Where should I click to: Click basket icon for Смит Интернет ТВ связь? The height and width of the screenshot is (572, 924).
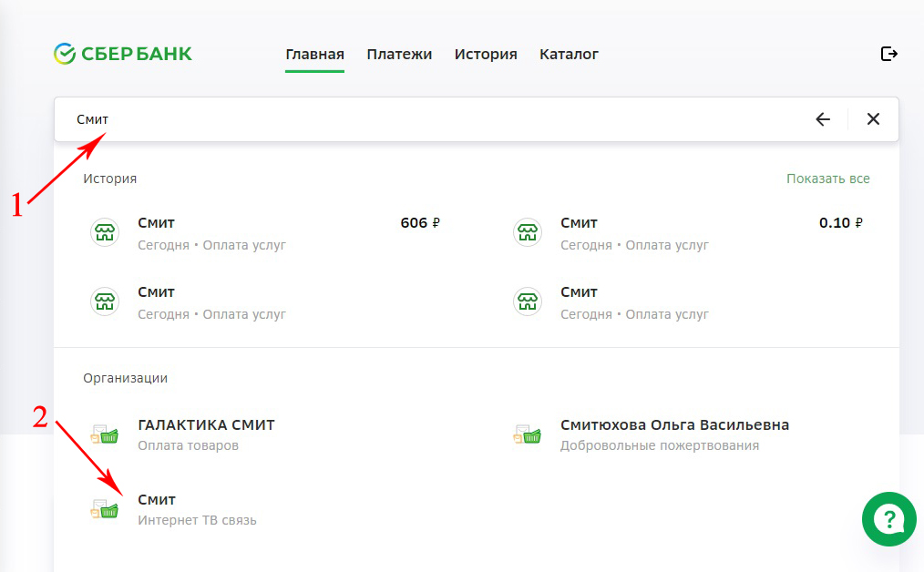click(x=105, y=509)
